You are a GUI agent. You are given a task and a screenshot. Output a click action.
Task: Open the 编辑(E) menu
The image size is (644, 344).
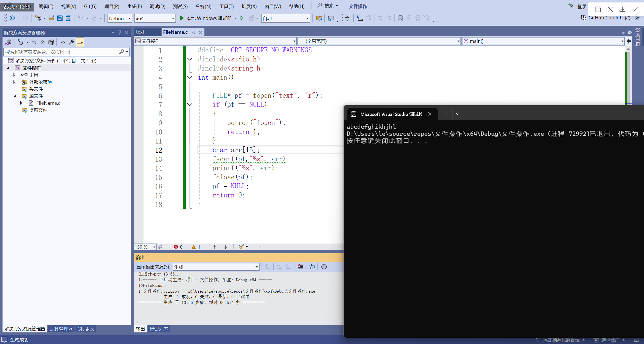click(x=46, y=6)
